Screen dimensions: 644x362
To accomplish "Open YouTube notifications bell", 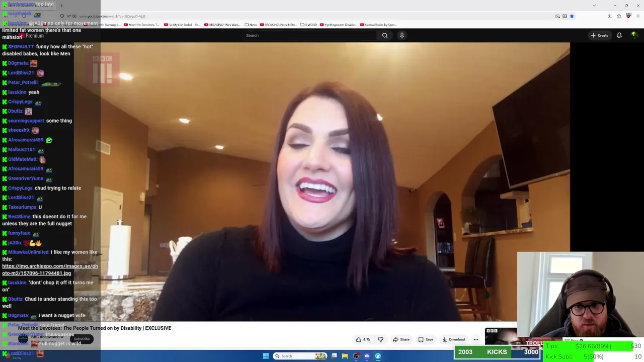I will (x=619, y=35).
